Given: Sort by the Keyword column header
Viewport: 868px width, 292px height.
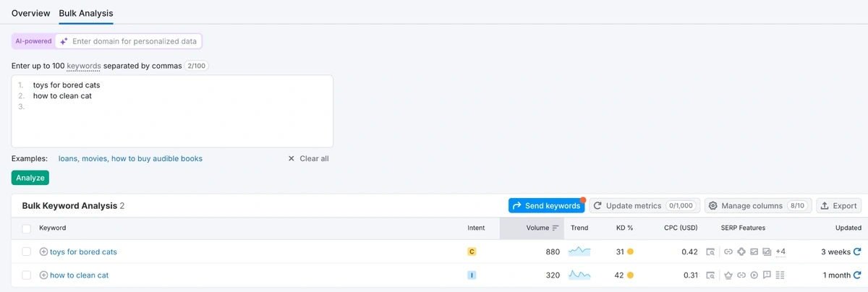Looking at the screenshot, I should point(52,228).
